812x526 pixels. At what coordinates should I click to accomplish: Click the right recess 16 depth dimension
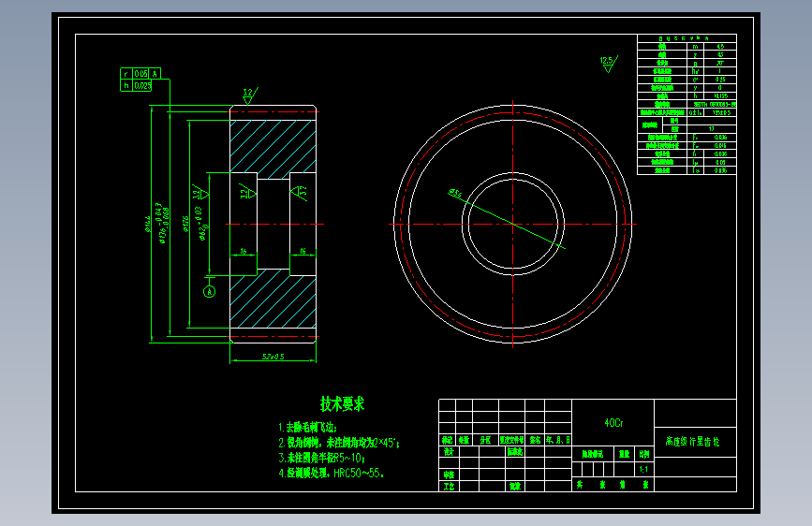click(x=303, y=252)
